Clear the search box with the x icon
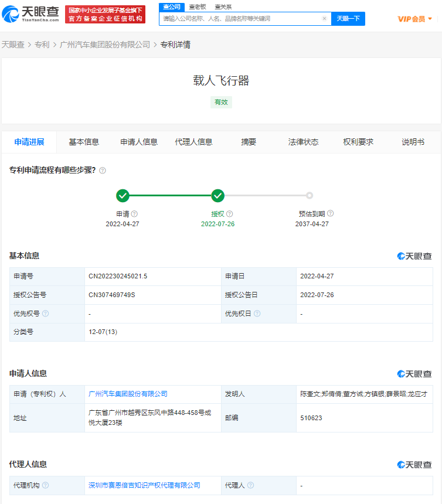 [x=324, y=18]
